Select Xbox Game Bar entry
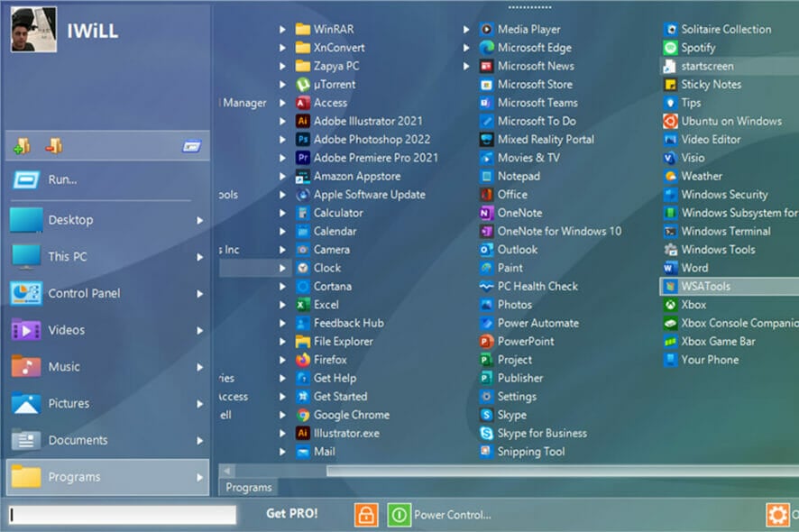 [x=710, y=342]
